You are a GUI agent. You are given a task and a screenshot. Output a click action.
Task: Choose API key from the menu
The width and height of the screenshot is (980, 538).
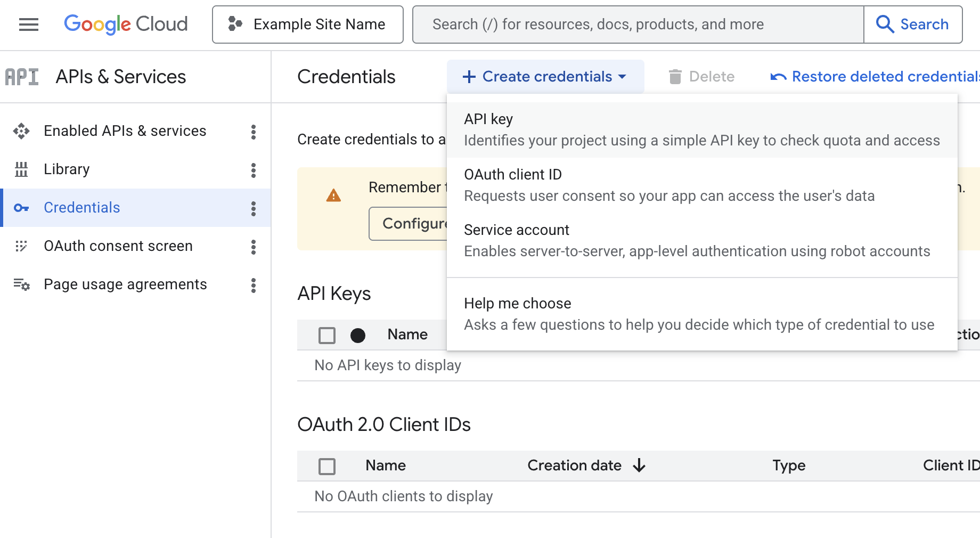coord(702,129)
